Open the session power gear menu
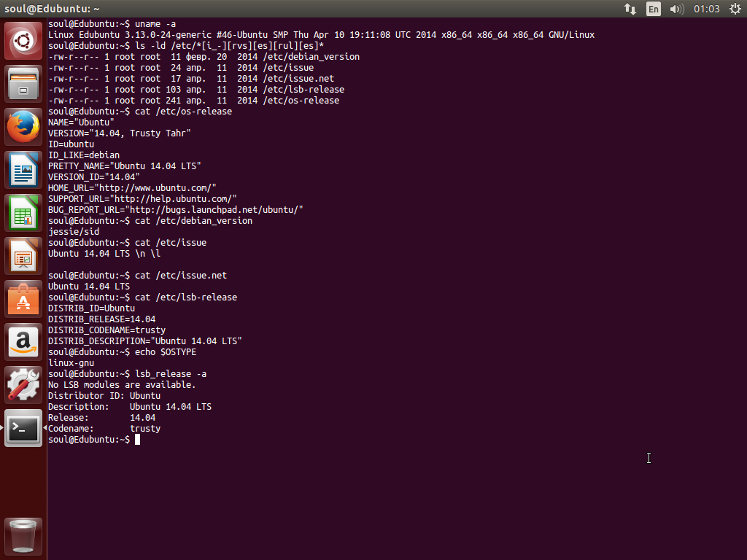The image size is (747, 560). tap(735, 9)
